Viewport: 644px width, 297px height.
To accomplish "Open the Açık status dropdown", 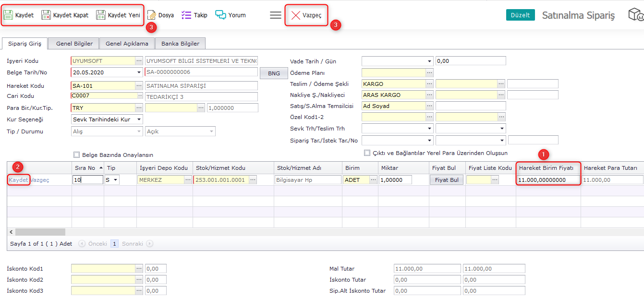I will coord(211,131).
